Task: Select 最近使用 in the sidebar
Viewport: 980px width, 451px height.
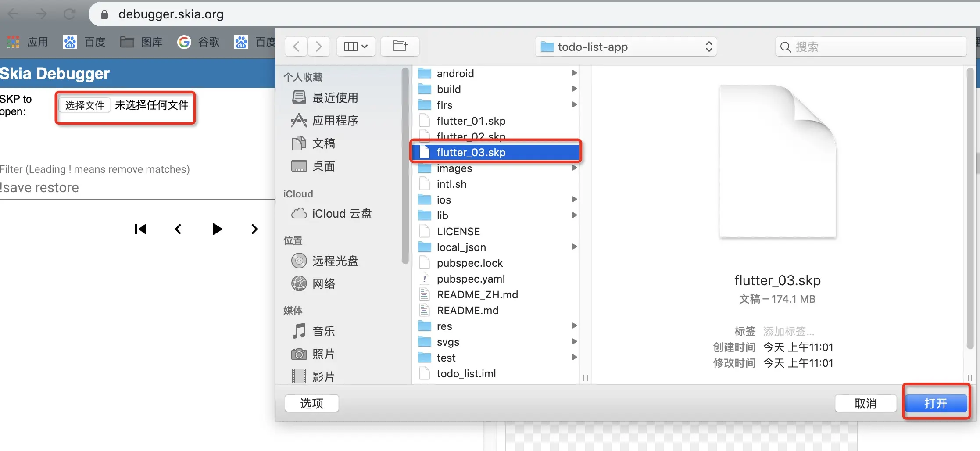Action: pos(325,97)
